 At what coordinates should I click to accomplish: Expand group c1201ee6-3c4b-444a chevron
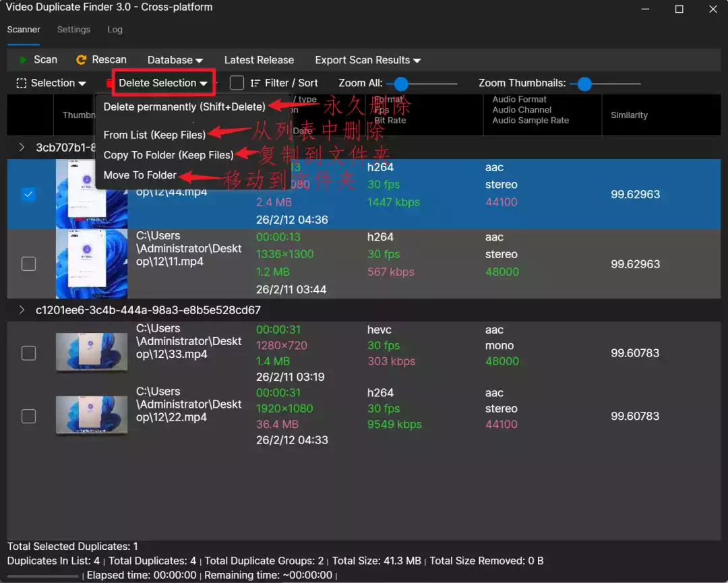pos(22,309)
